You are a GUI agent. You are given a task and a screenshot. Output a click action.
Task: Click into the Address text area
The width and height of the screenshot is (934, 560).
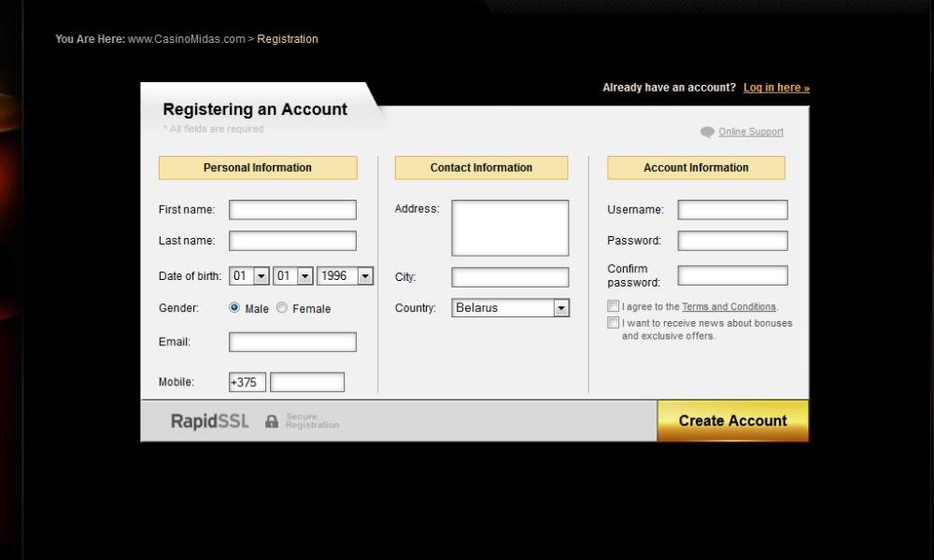510,228
